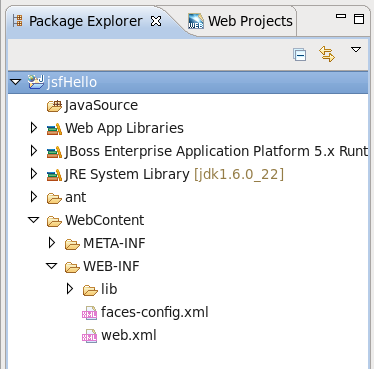Click the ant folder icon
The width and height of the screenshot is (374, 369).
(54, 198)
